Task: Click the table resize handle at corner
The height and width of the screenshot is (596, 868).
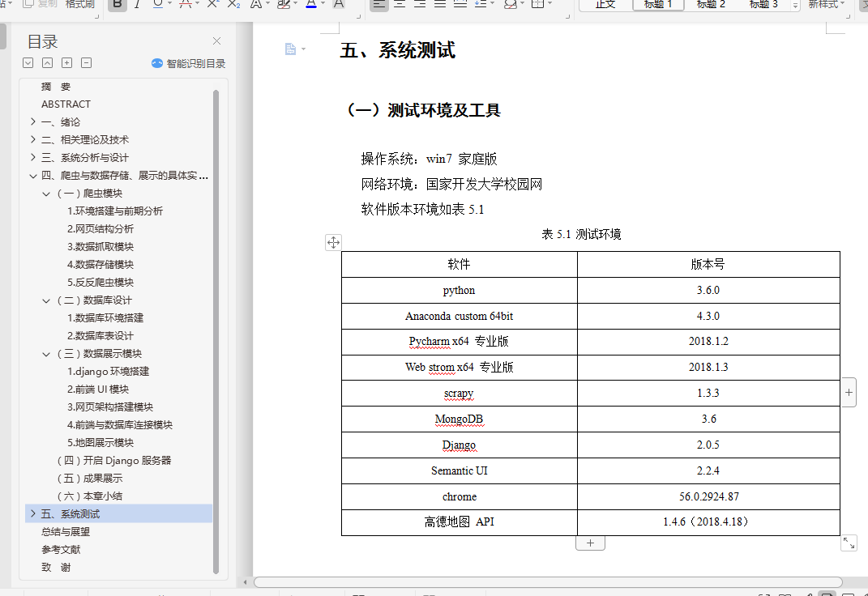Action: tap(849, 543)
